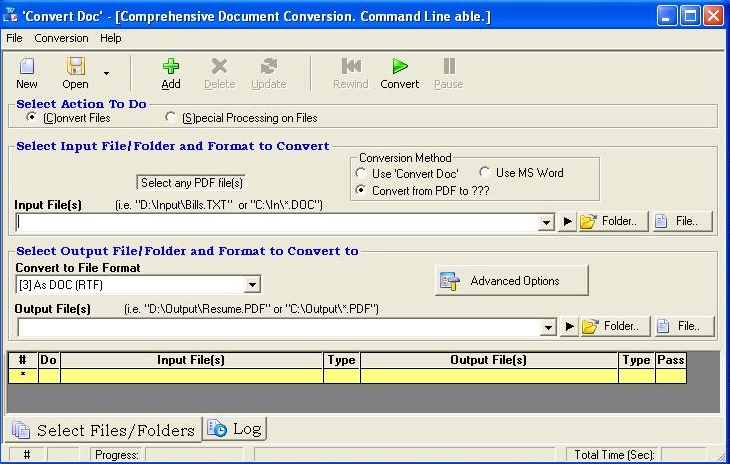The height and width of the screenshot is (464, 730).
Task: Click the Select any PDF file(s) button
Action: pyautogui.click(x=191, y=182)
